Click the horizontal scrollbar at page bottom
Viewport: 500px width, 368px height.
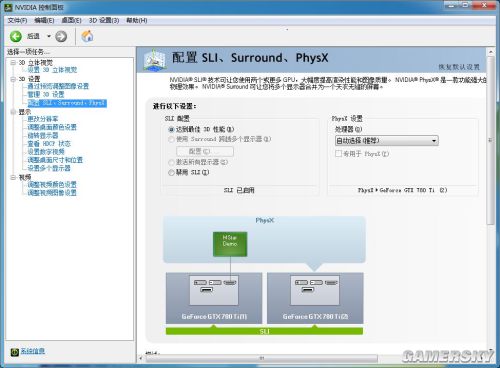[262, 358]
